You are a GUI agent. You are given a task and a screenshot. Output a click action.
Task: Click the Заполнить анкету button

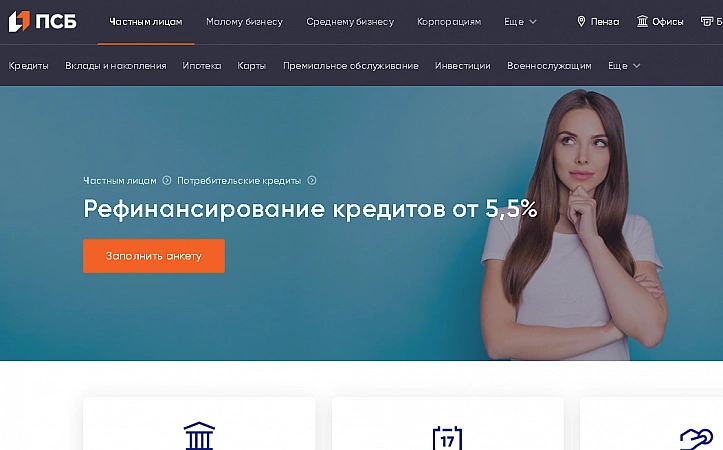pos(154,256)
